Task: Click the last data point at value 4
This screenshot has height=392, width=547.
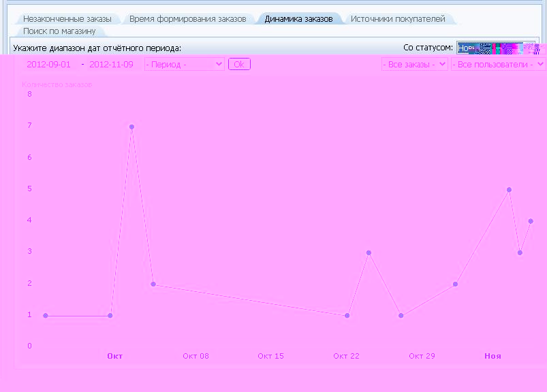Action: tap(531, 221)
